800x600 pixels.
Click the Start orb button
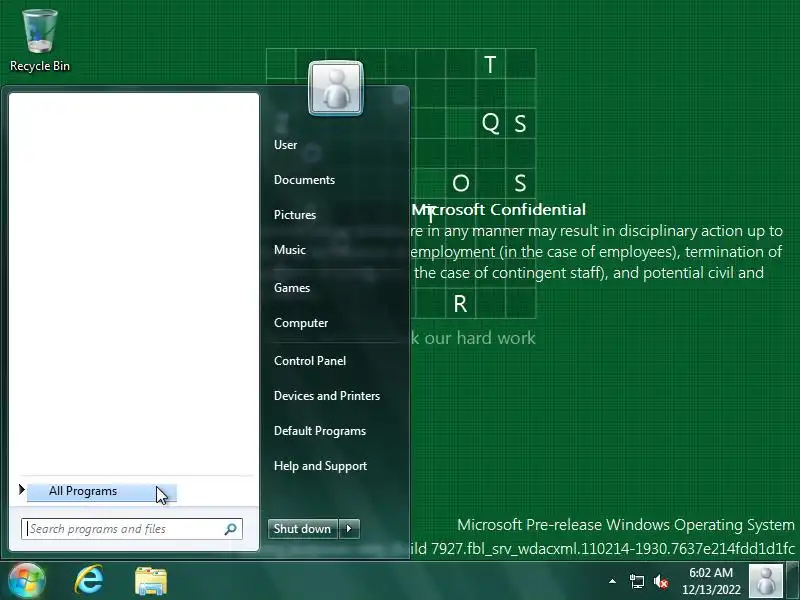click(27, 580)
